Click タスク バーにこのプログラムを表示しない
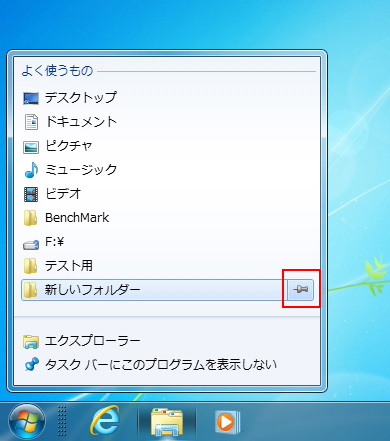 (167, 365)
